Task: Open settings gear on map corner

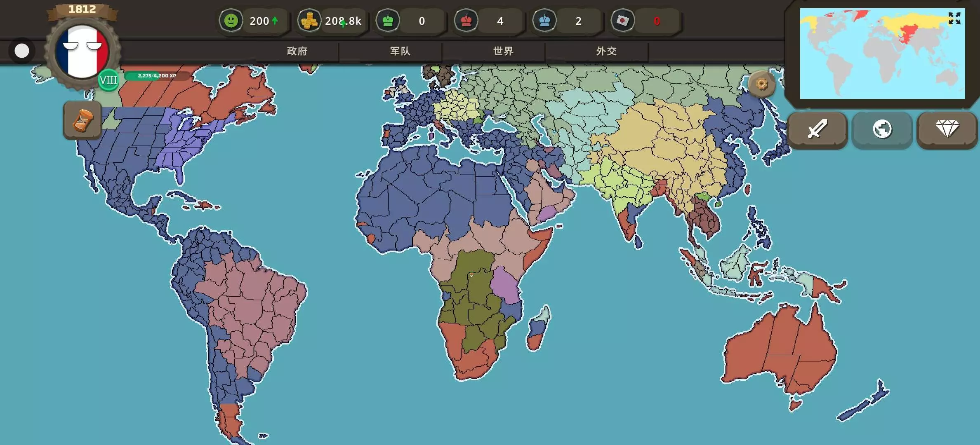Action: point(761,84)
